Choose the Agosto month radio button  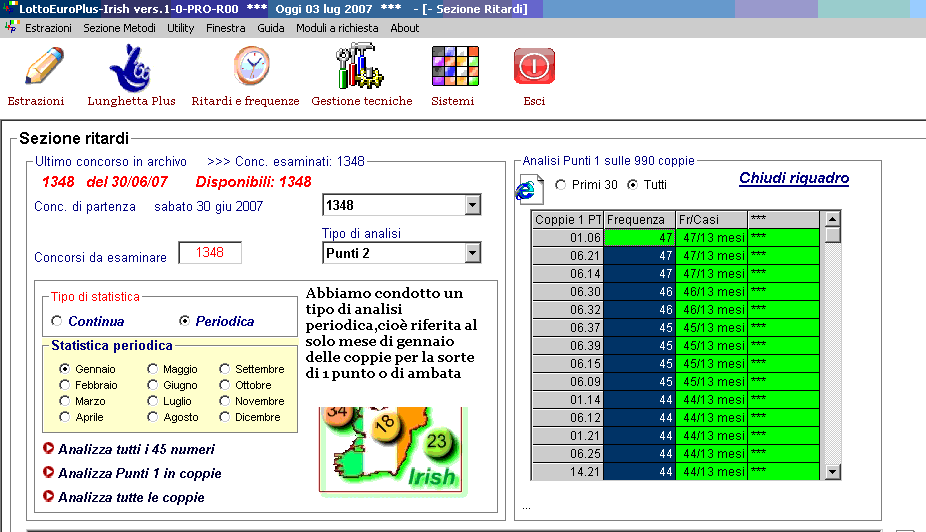tap(152, 416)
